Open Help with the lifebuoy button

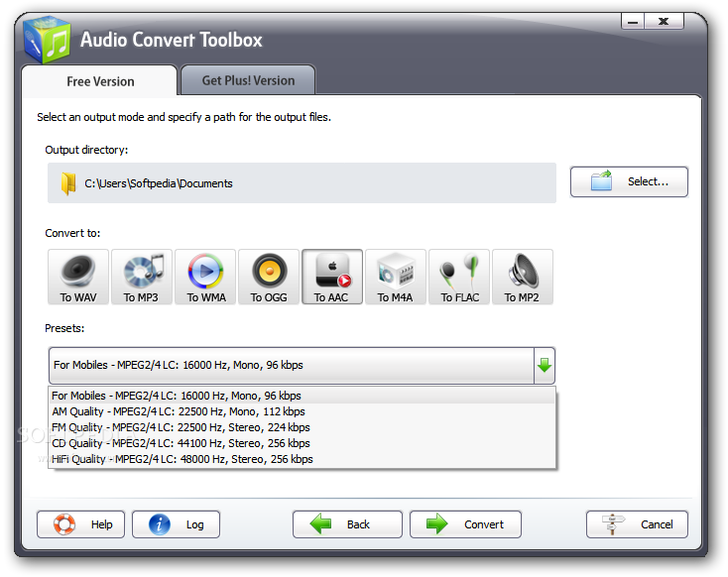pyautogui.click(x=80, y=524)
